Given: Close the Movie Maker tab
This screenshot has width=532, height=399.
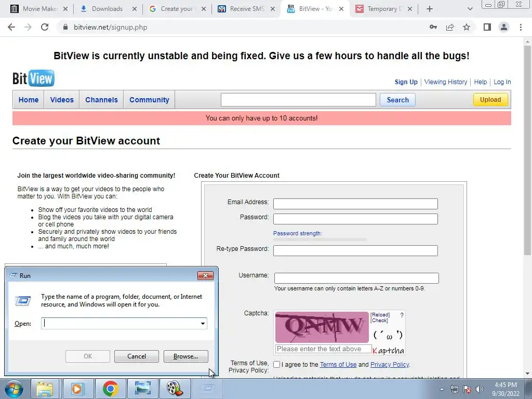Looking at the screenshot, I should [x=65, y=9].
